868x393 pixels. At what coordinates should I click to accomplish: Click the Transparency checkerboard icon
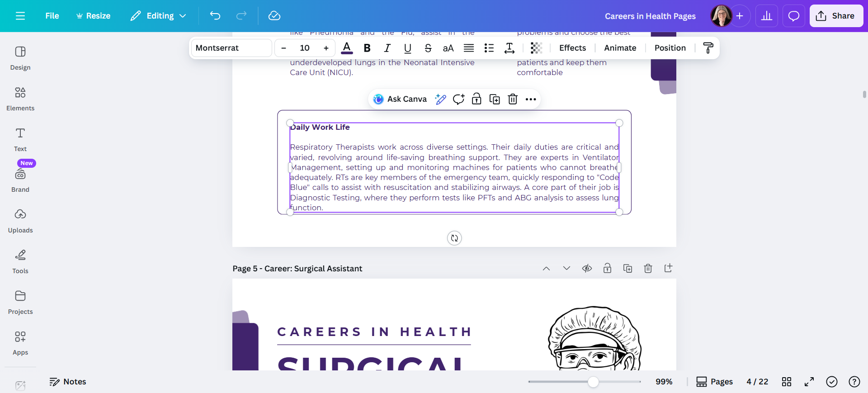(536, 48)
